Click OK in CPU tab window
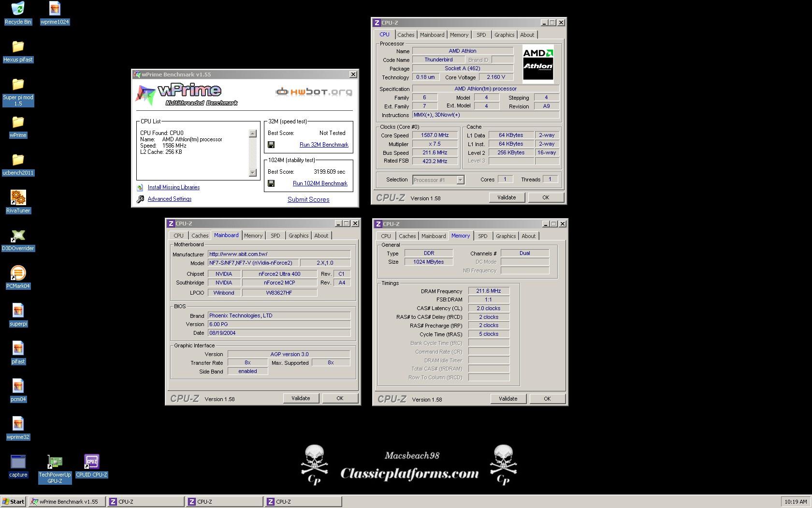 (546, 197)
